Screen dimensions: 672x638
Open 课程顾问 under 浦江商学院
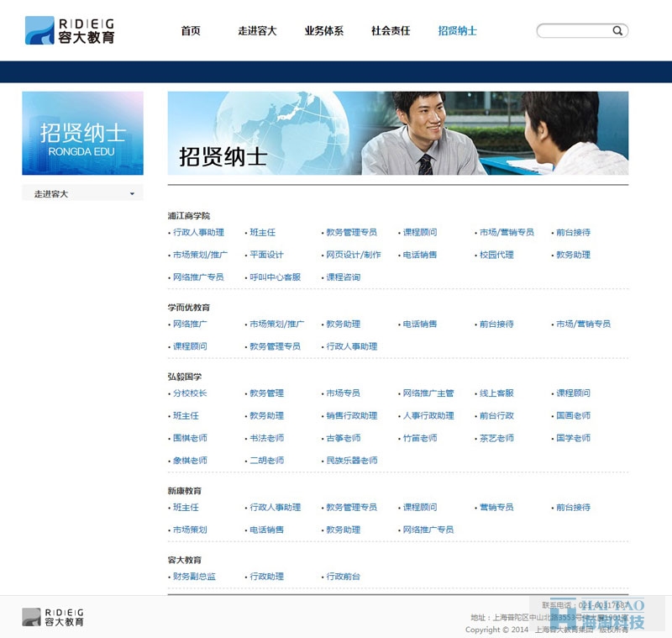pos(419,232)
